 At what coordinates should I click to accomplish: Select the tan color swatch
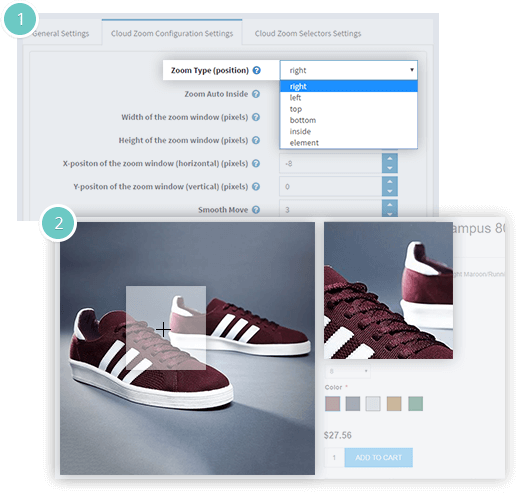pos(394,404)
